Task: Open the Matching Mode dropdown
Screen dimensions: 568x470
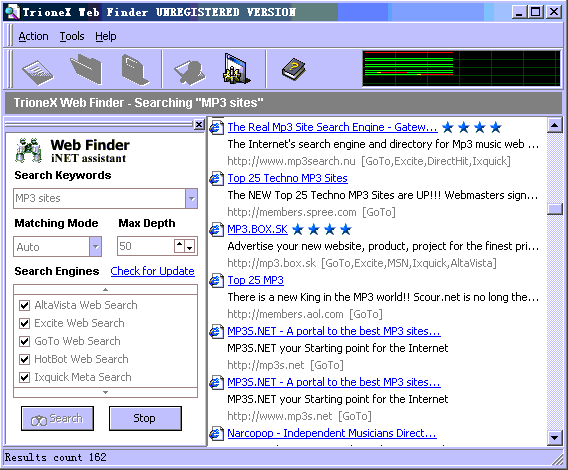Action: pos(95,247)
